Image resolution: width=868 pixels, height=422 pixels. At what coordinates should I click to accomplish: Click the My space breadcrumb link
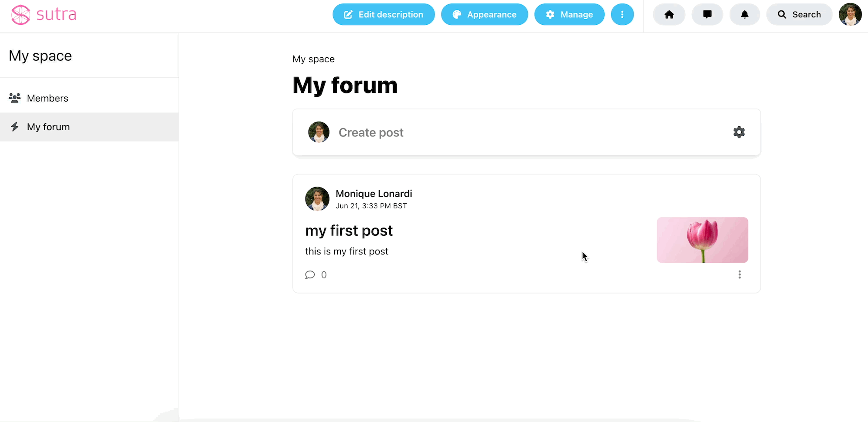[313, 59]
